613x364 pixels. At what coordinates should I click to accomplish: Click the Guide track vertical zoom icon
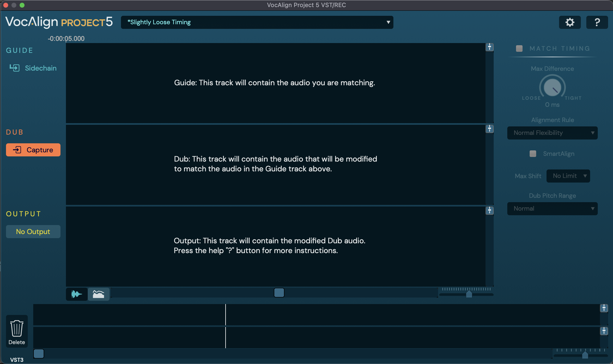click(490, 47)
